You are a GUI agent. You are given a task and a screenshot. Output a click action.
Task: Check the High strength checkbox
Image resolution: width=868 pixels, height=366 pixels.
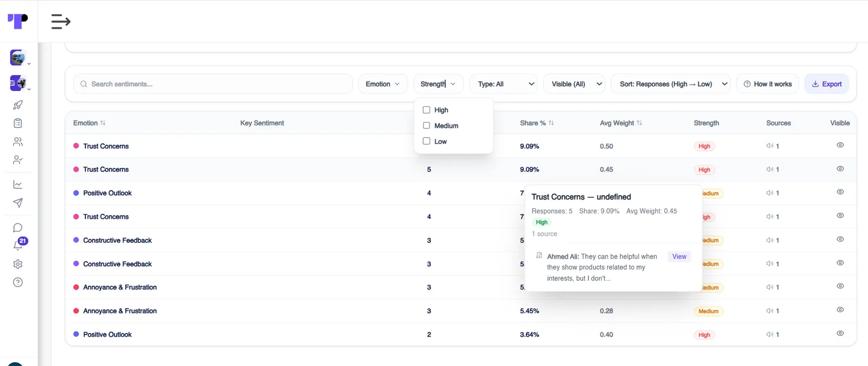click(426, 110)
